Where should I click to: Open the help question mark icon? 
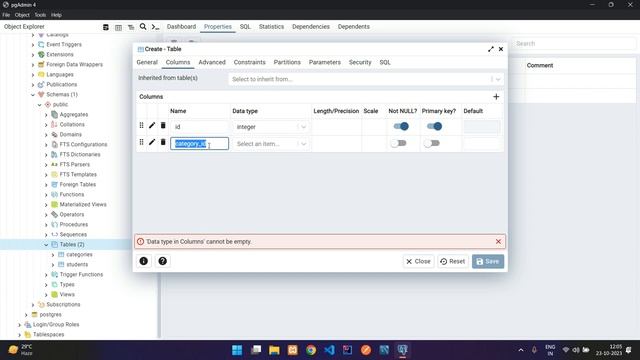point(162,261)
